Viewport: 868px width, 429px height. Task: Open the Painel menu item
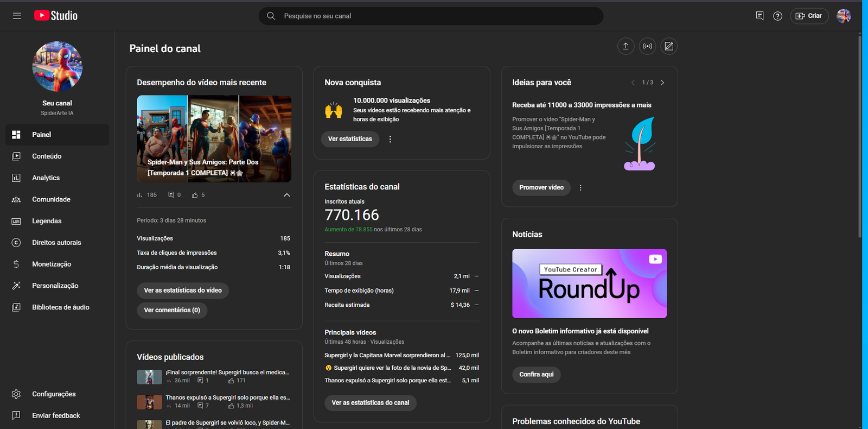[57, 135]
